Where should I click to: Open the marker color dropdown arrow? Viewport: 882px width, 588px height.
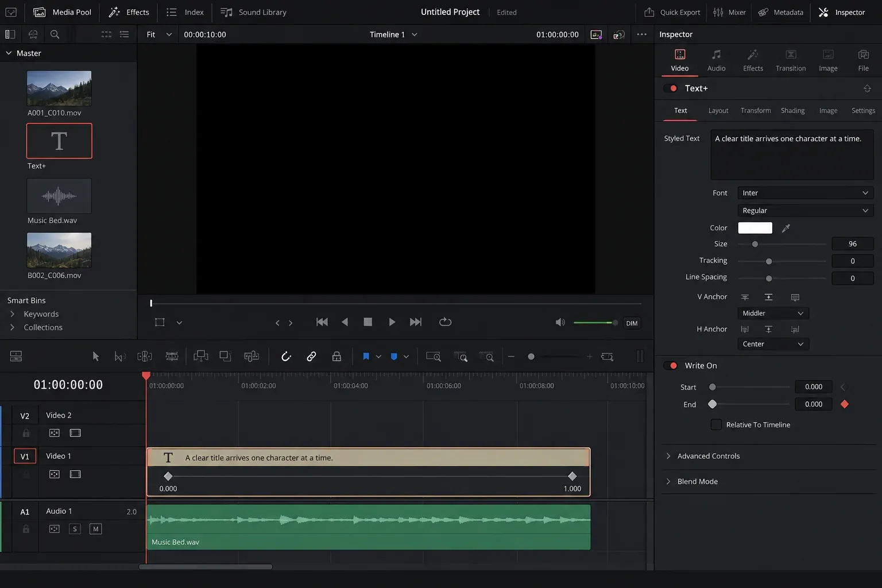406,357
